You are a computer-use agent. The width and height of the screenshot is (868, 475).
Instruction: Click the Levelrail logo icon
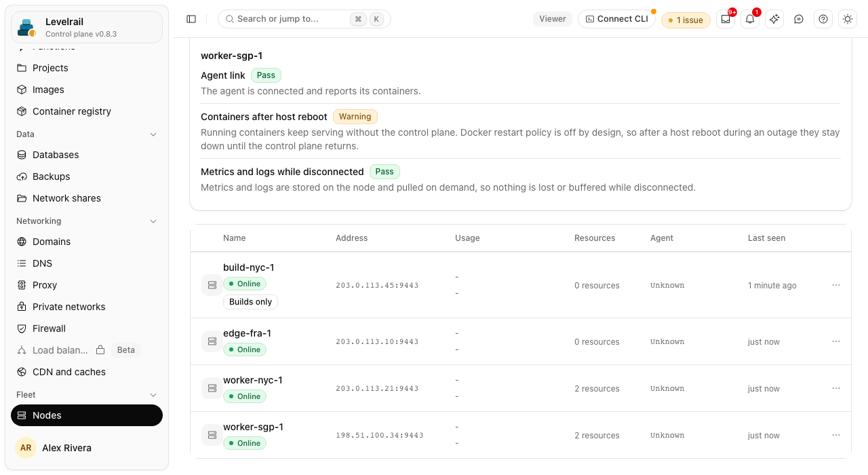point(26,28)
